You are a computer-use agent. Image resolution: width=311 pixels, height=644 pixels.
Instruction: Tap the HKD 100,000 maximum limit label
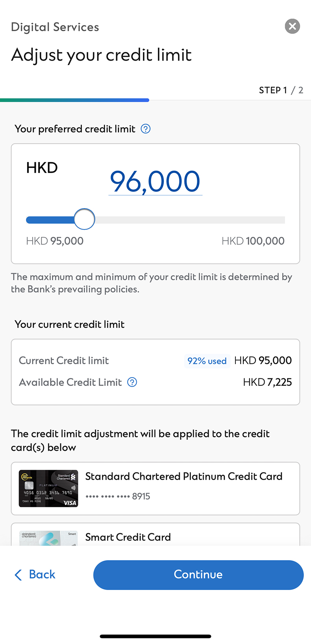(253, 241)
